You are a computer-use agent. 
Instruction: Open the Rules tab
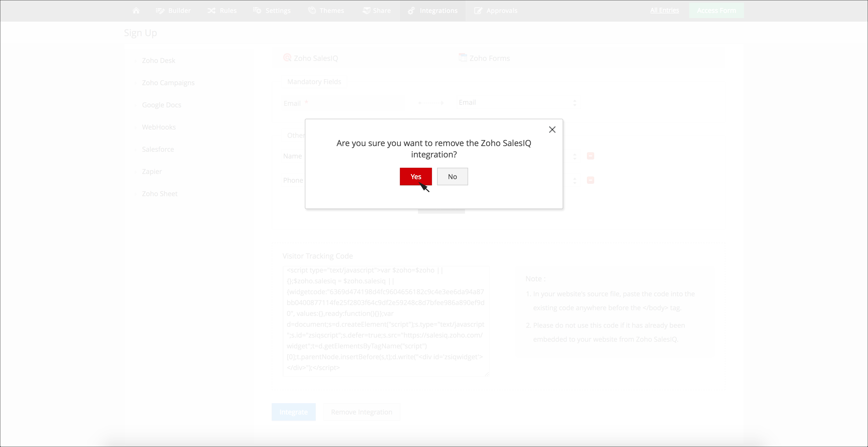click(x=222, y=10)
